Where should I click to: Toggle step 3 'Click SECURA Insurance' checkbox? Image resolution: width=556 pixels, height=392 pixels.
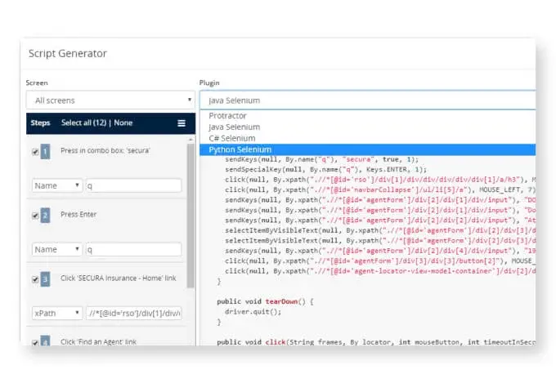pos(34,279)
